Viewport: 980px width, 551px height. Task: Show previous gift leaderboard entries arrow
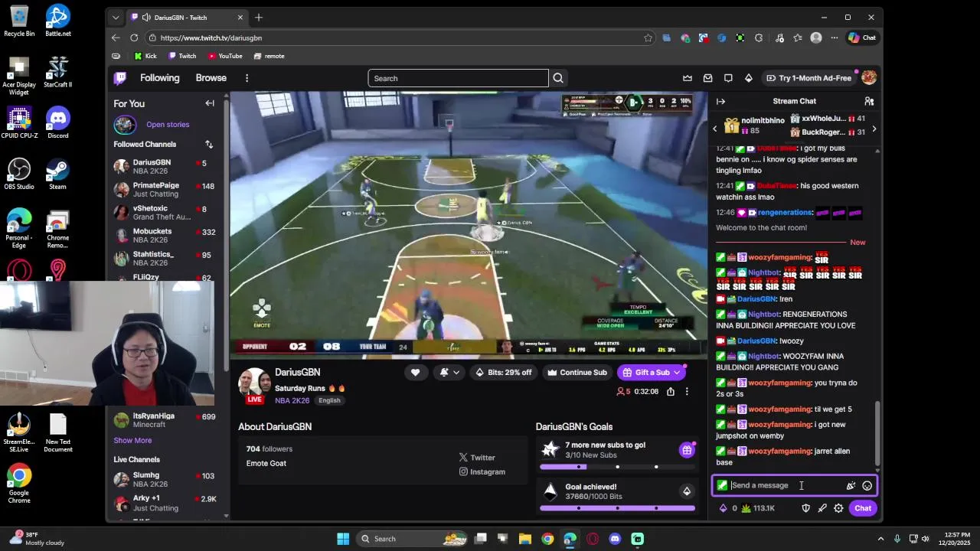715,129
